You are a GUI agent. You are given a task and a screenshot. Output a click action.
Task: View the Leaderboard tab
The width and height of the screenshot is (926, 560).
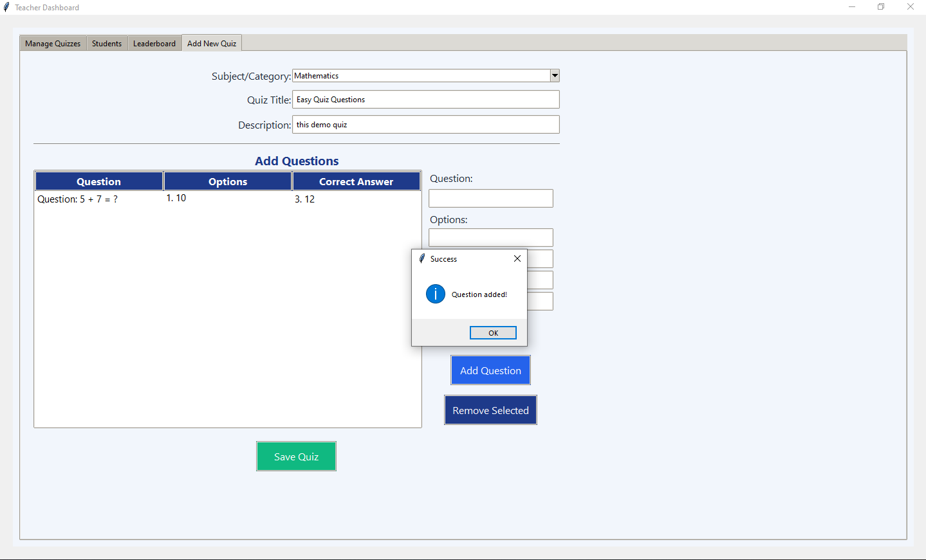(x=154, y=42)
